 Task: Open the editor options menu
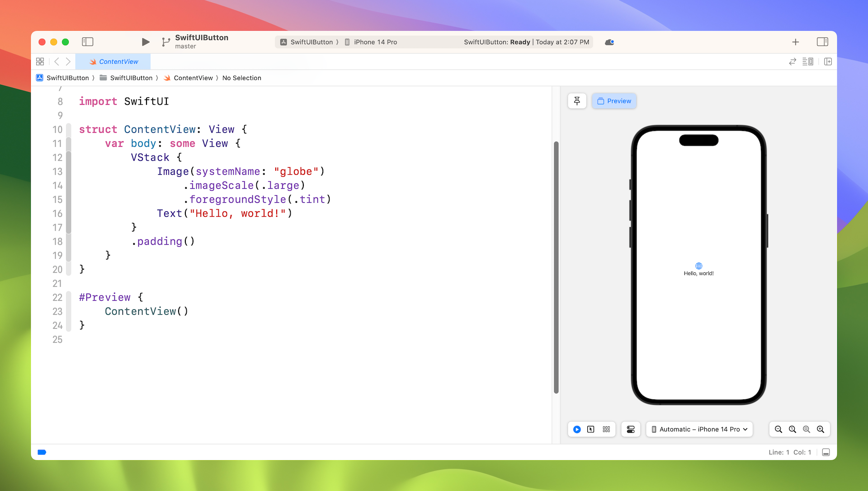(808, 61)
